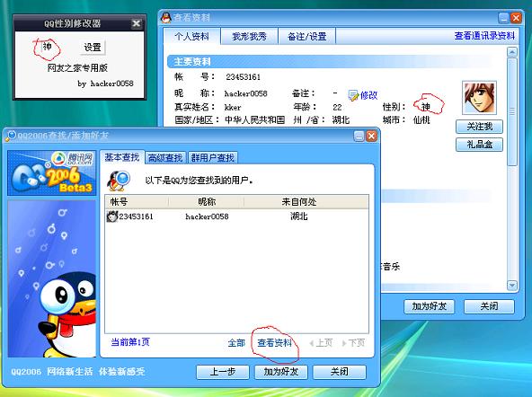This screenshot has height=397, width=532.
Task: Click the 设置 button in QQ性别修改器
Action: click(93, 47)
